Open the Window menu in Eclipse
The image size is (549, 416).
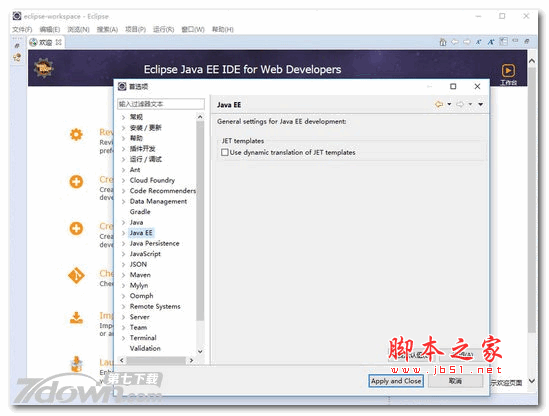click(193, 29)
